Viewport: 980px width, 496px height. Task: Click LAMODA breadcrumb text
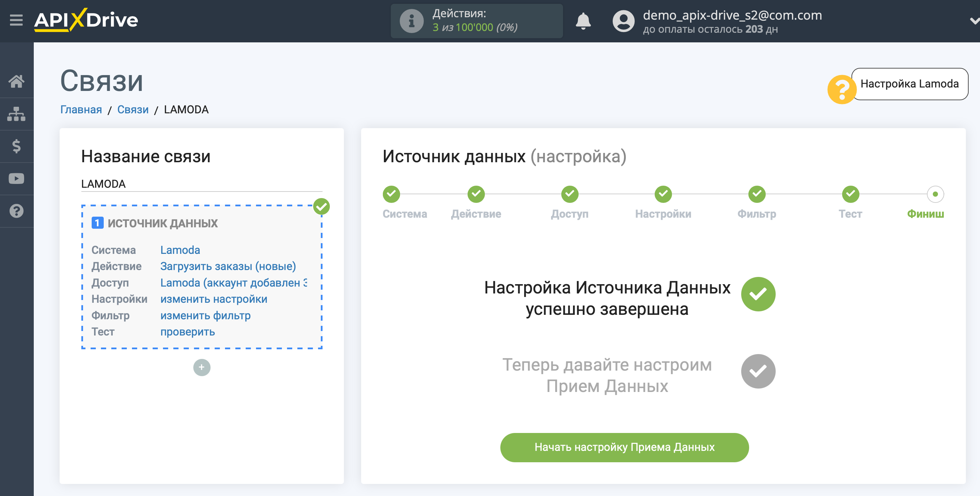point(186,110)
